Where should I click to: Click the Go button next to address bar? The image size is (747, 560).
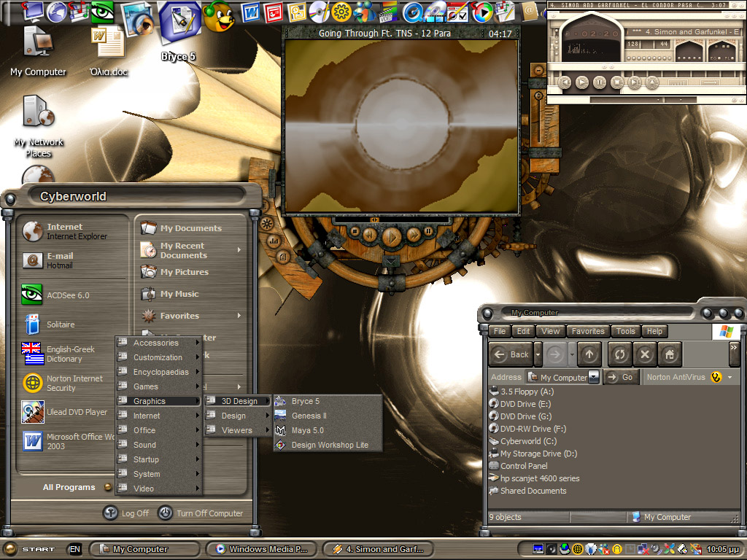coord(622,377)
